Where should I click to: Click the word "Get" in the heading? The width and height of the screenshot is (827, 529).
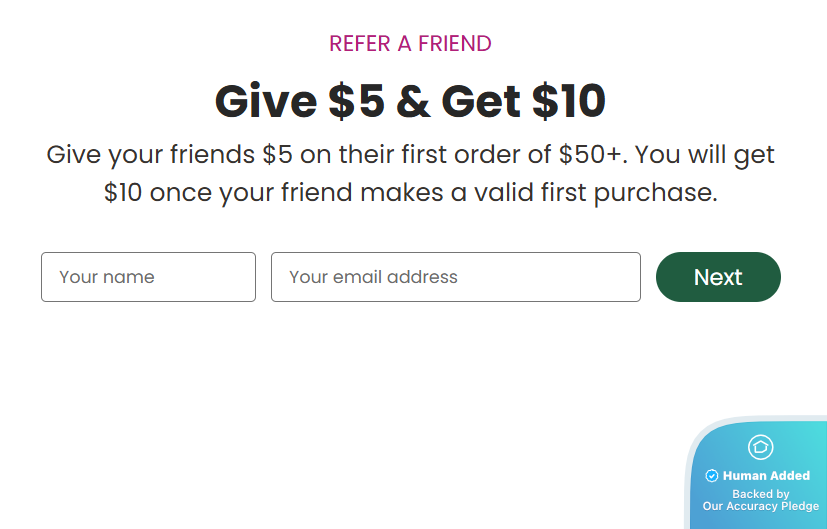click(x=482, y=101)
